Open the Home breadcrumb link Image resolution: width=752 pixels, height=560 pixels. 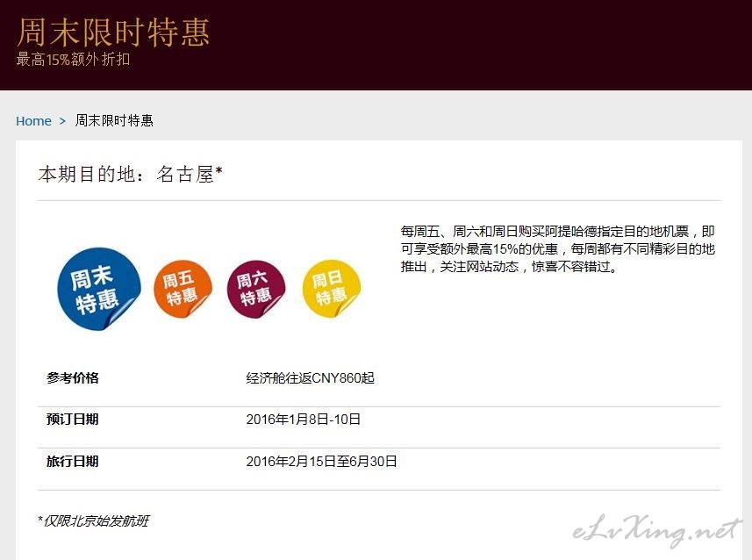click(33, 121)
